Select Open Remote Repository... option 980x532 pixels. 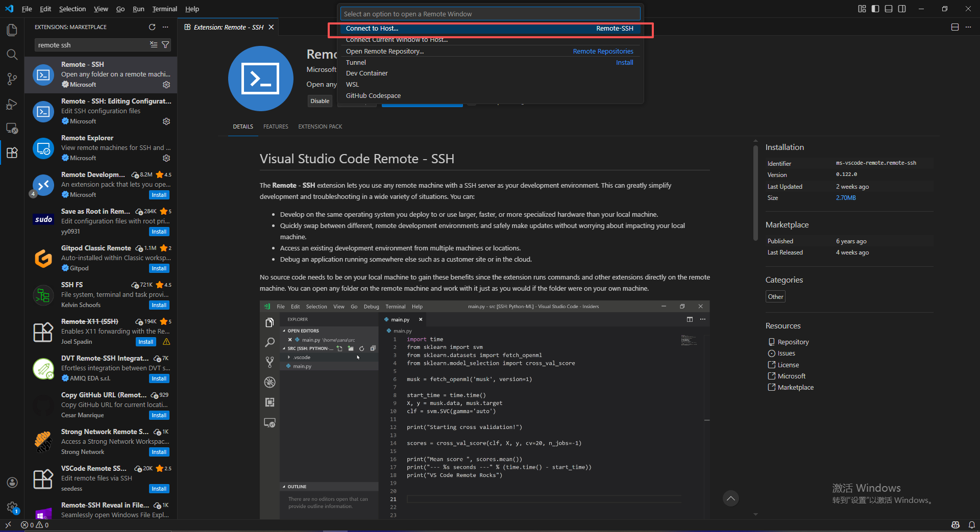(489, 51)
